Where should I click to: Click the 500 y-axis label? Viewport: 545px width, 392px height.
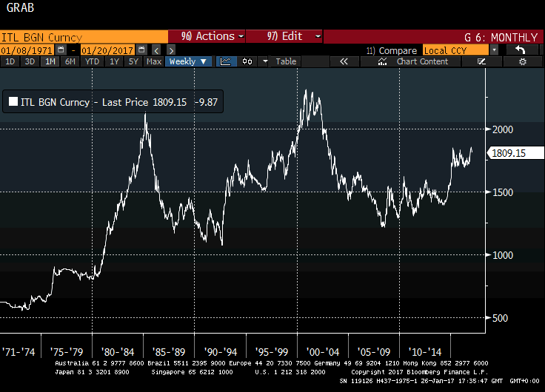tap(500, 318)
